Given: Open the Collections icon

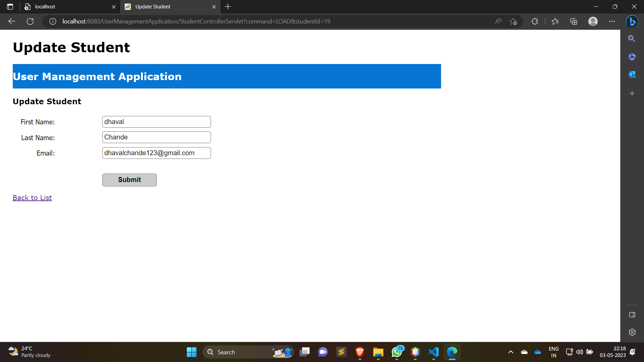Looking at the screenshot, I should pyautogui.click(x=574, y=21).
